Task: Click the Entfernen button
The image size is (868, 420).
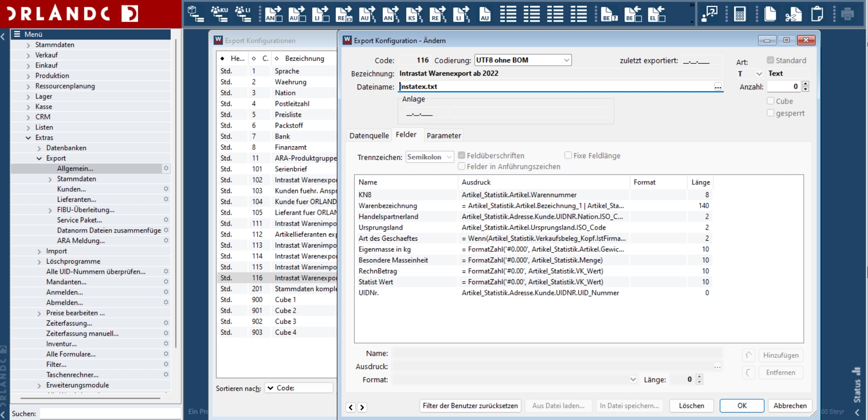Action: (781, 372)
